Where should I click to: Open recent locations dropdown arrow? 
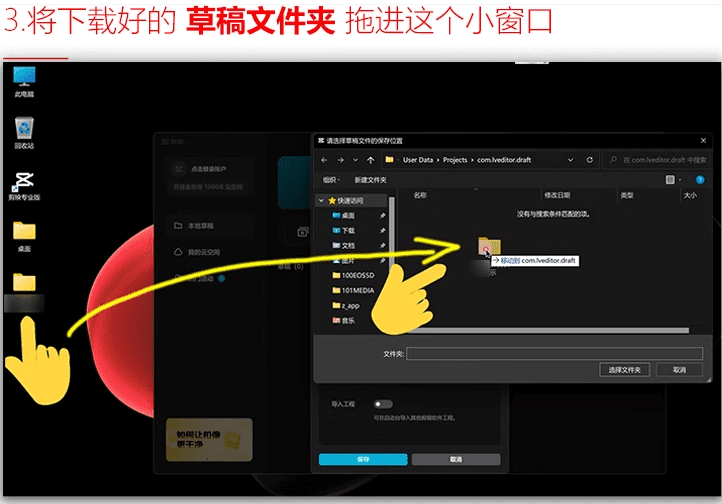click(356, 160)
